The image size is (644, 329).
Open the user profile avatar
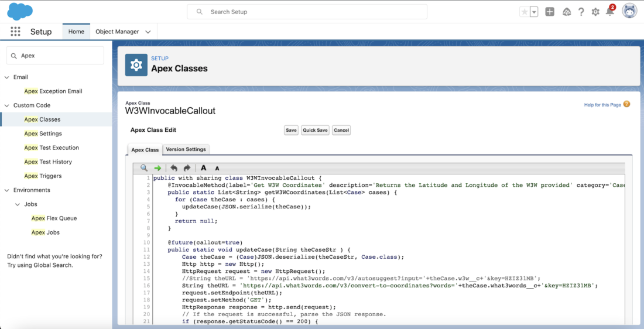point(629,12)
